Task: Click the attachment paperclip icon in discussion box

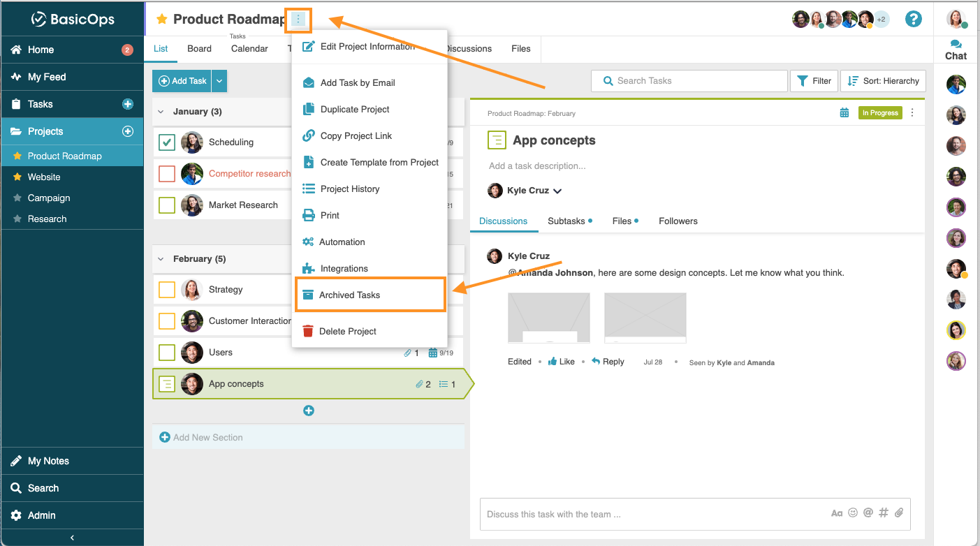Action: [x=899, y=513]
